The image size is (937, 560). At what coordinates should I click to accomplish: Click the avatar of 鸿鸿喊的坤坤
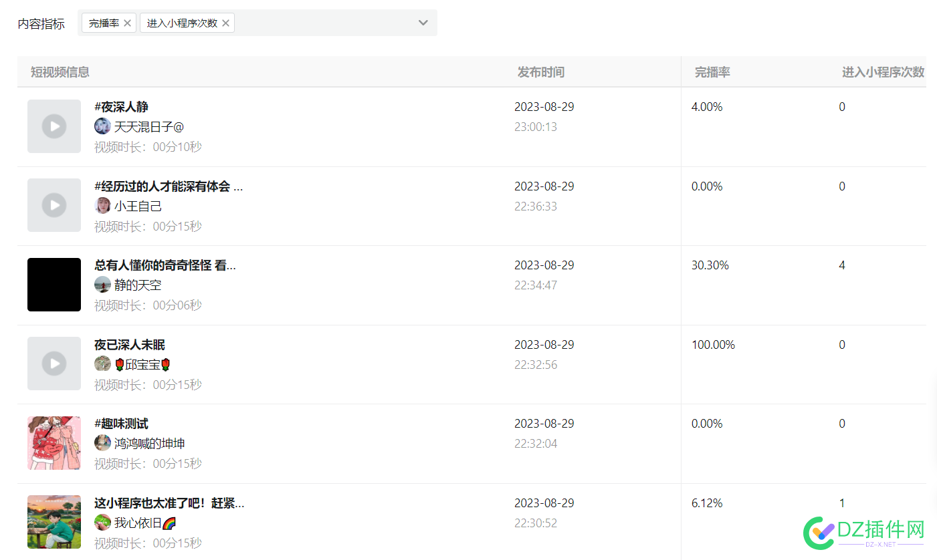102,443
